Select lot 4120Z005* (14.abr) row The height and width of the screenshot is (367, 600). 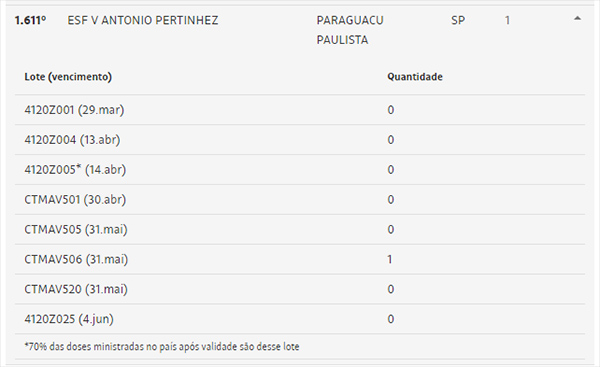tap(300, 170)
